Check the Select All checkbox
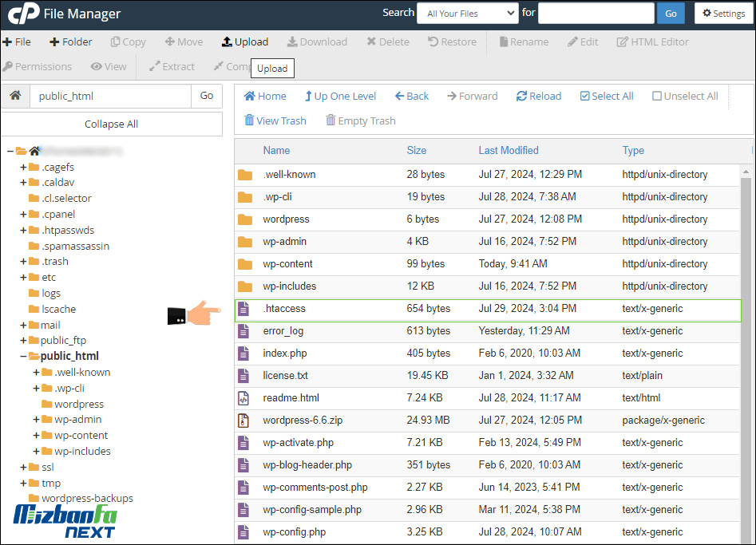 [585, 97]
